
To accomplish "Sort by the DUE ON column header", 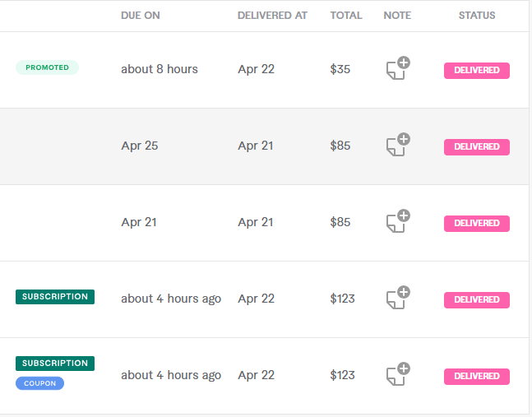I will point(140,16).
